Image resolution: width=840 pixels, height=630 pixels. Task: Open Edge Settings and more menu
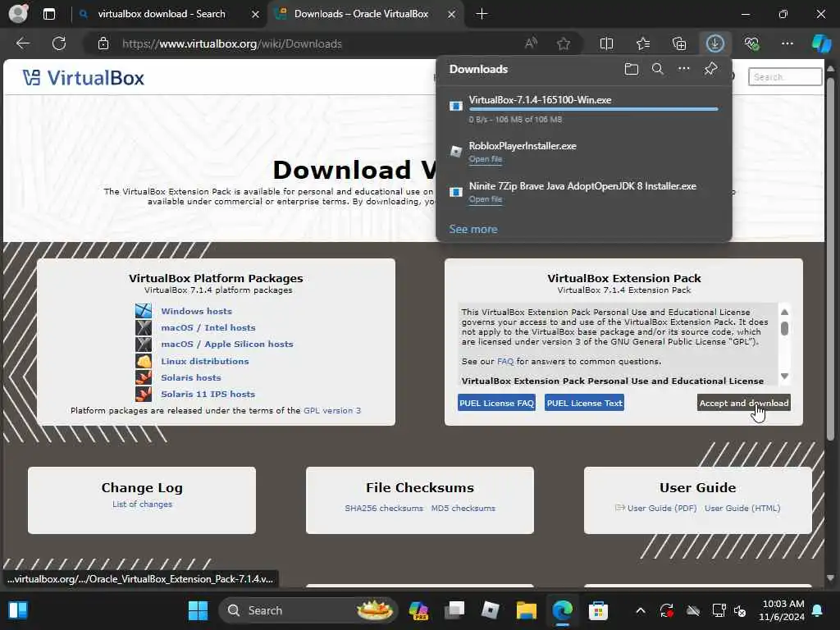click(787, 43)
